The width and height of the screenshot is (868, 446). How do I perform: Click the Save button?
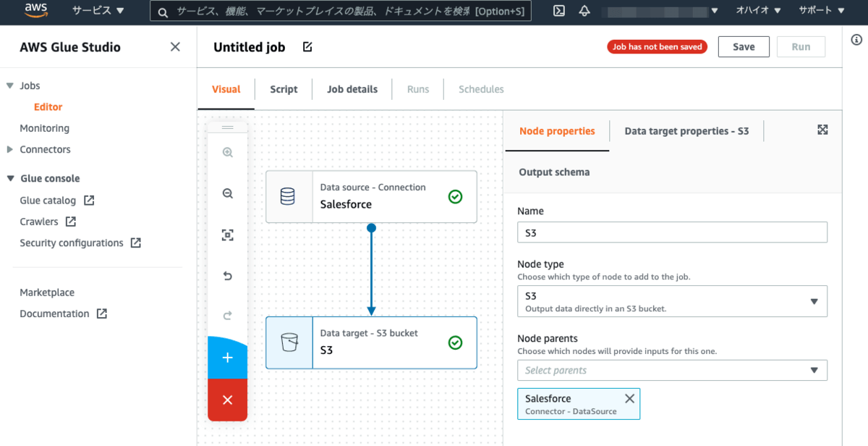pos(744,47)
